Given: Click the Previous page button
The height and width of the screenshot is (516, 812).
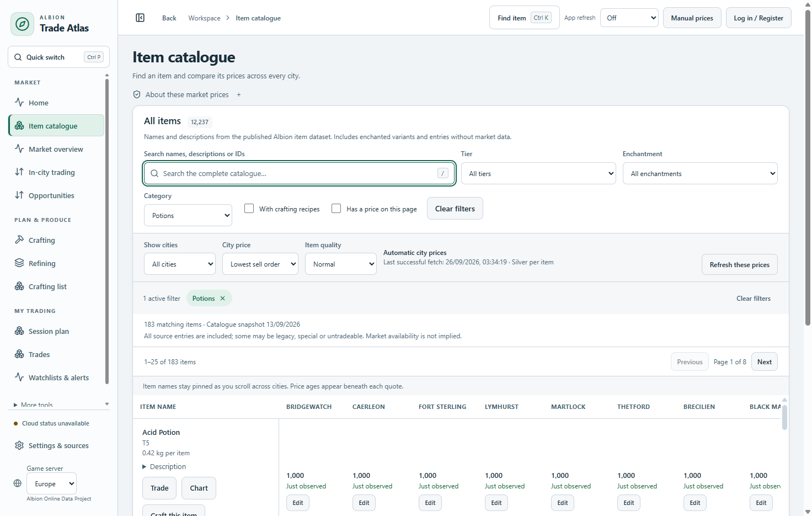Looking at the screenshot, I should [x=690, y=361].
